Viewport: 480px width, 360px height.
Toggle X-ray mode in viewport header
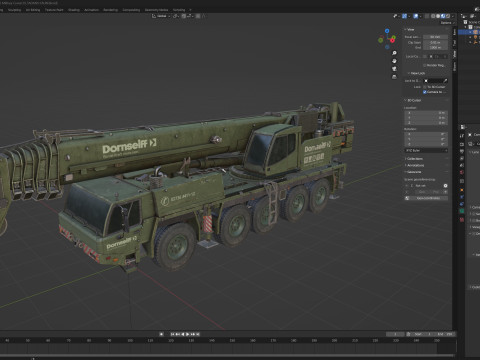pos(427,16)
